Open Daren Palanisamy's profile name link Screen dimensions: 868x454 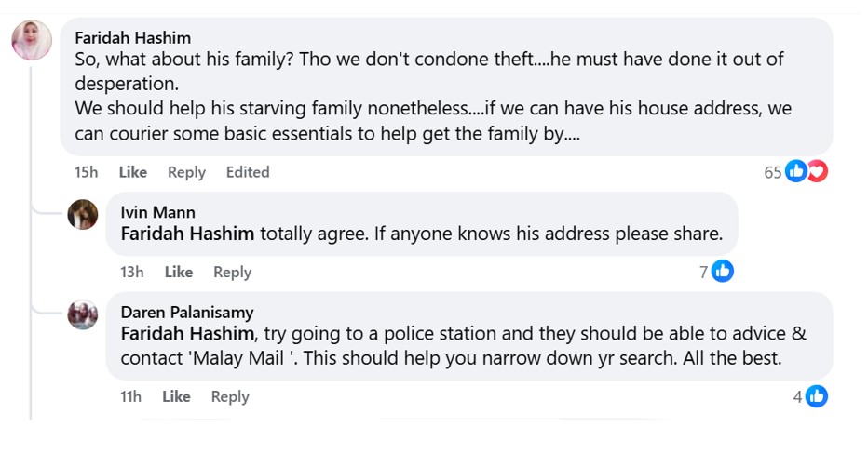(x=186, y=313)
